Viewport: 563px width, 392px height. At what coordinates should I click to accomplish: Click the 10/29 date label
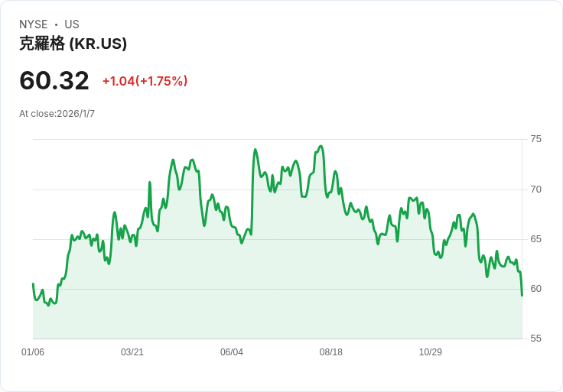point(431,352)
